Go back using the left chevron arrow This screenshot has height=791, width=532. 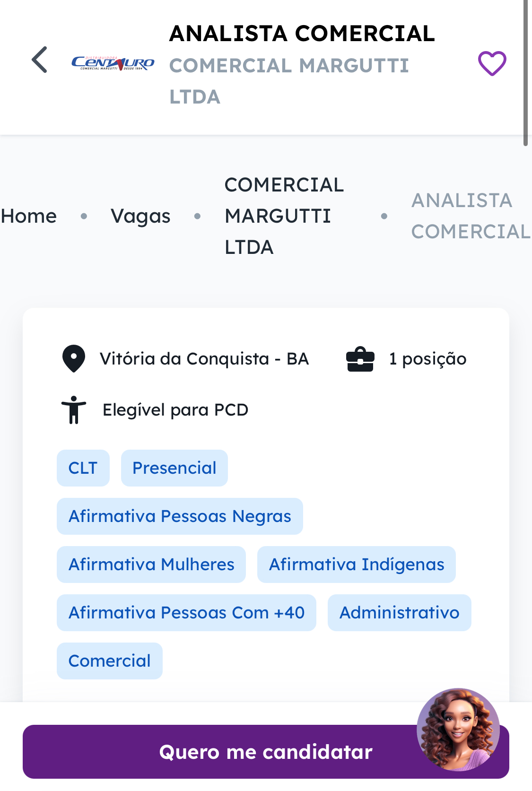pyautogui.click(x=40, y=60)
